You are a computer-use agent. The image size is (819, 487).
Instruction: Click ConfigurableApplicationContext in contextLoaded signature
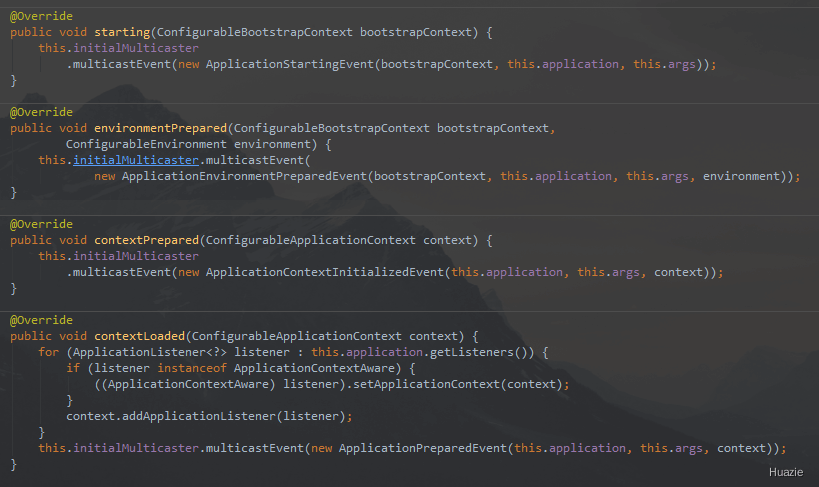(x=297, y=337)
